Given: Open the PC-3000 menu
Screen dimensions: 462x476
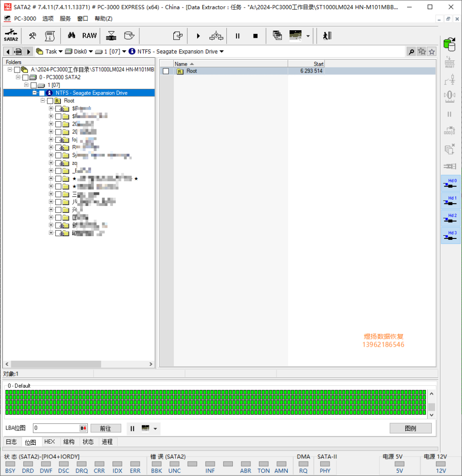Looking at the screenshot, I should pyautogui.click(x=25, y=19).
